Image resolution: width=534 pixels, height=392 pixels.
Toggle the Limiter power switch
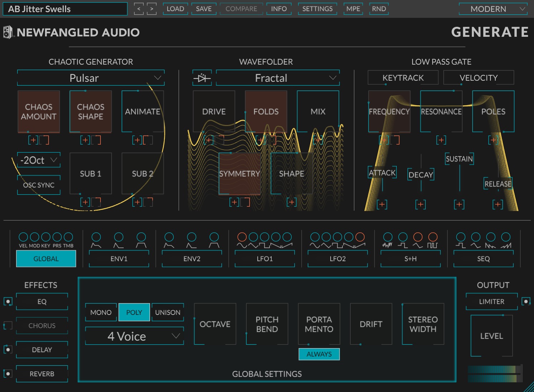tap(526, 302)
